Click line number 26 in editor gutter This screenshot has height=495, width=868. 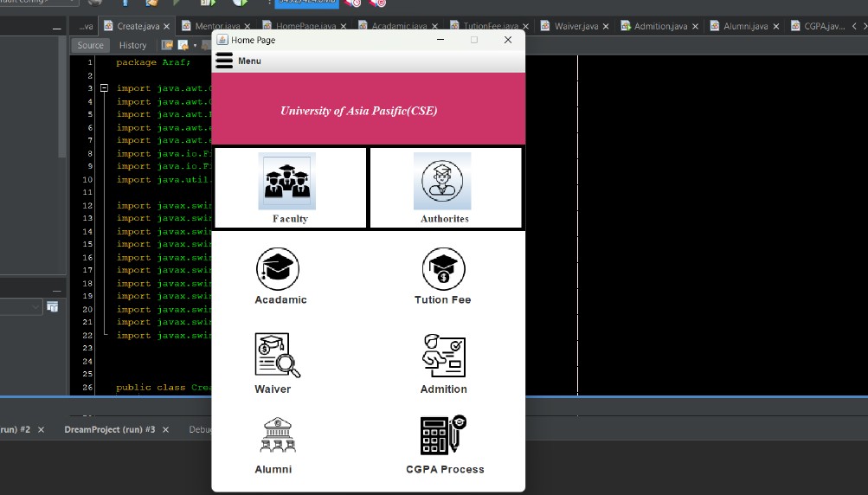point(87,387)
